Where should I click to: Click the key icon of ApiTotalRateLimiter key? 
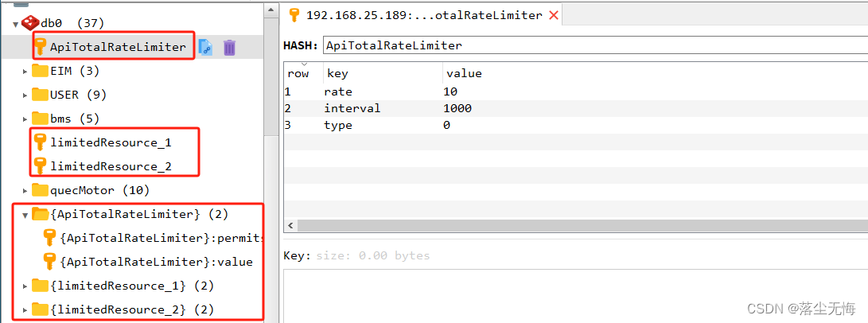point(41,47)
